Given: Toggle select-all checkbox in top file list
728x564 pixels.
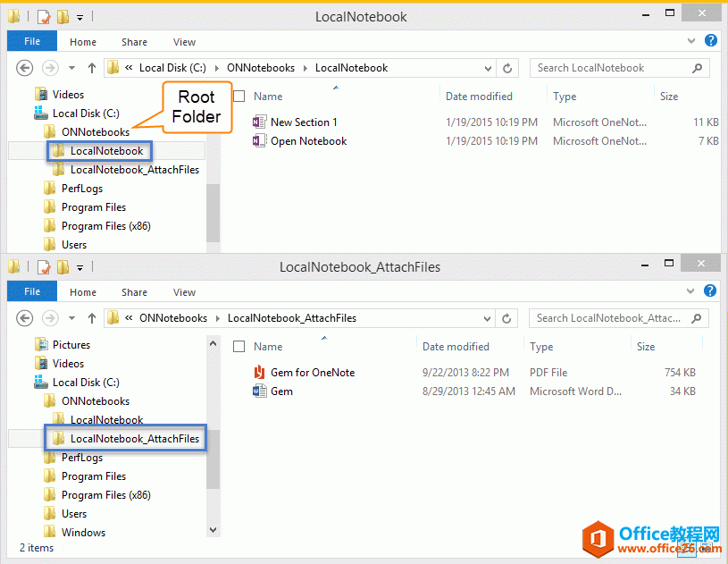Looking at the screenshot, I should click(238, 97).
